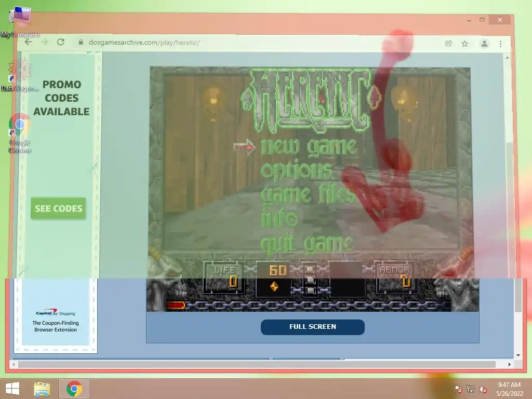Click the network tray icon
The image size is (532, 399).
pos(470,389)
